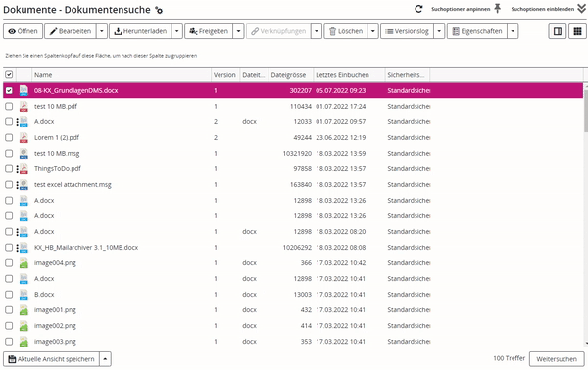Click docx icon of KX_HB_Mailarchiver 3.1_10MB.docx

24,248
